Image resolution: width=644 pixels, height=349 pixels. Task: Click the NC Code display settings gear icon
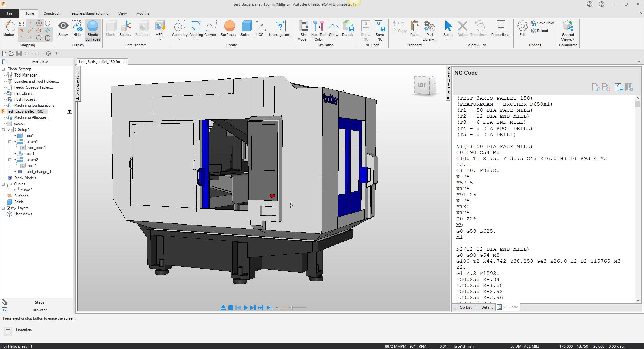(x=629, y=88)
